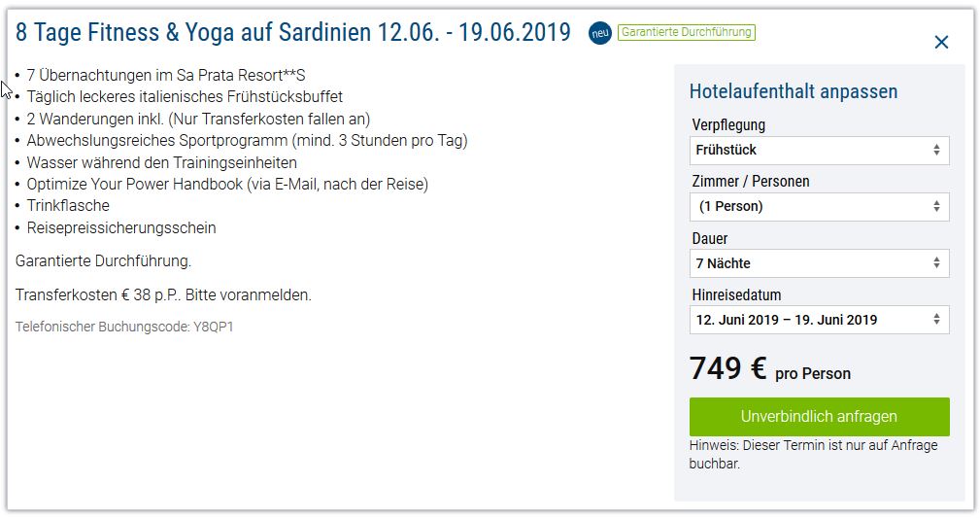Open the Zimmer / Personen dropdown
The height and width of the screenshot is (518, 980).
819,206
